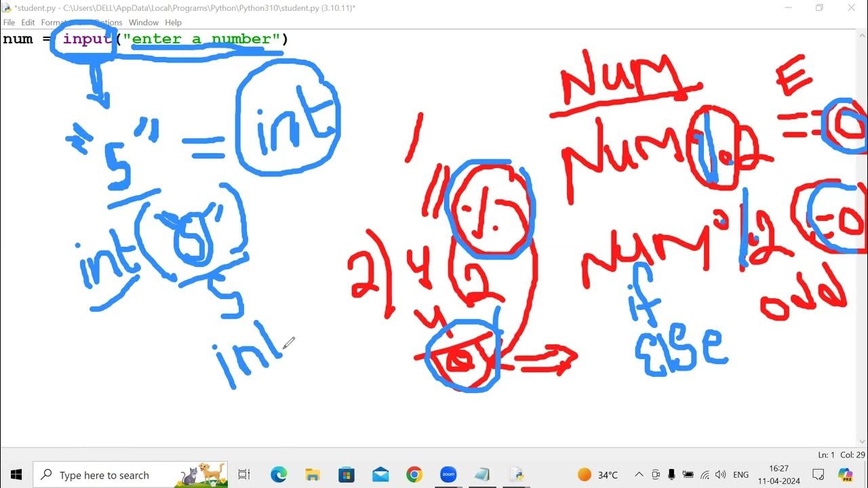Launch Copilot preview from the taskbar
Image resolution: width=868 pixels, height=488 pixels.
[x=846, y=474]
